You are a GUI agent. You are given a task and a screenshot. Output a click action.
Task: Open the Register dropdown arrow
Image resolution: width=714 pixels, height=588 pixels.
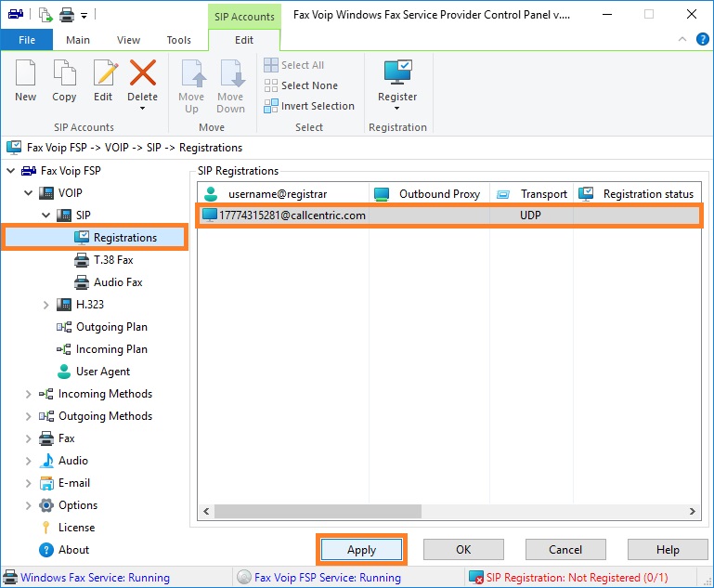(397, 109)
